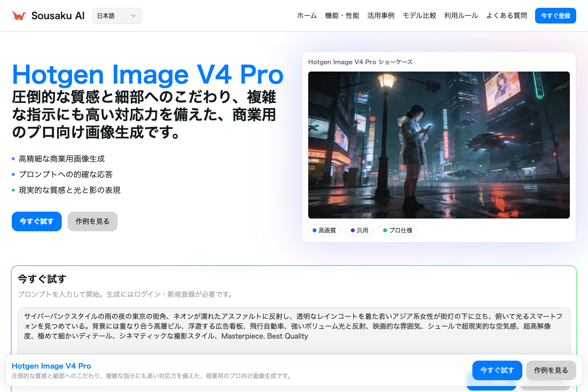
Task: Open the 機能・性能 navigation link
Action: pyautogui.click(x=342, y=16)
